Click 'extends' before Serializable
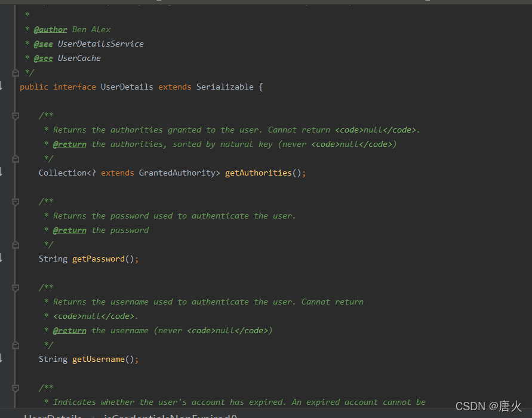Viewport: 532px width, 418px height. coord(175,87)
